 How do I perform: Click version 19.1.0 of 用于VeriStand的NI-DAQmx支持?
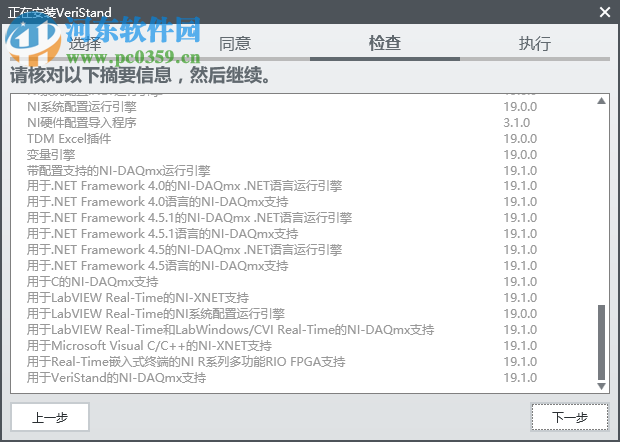point(520,378)
